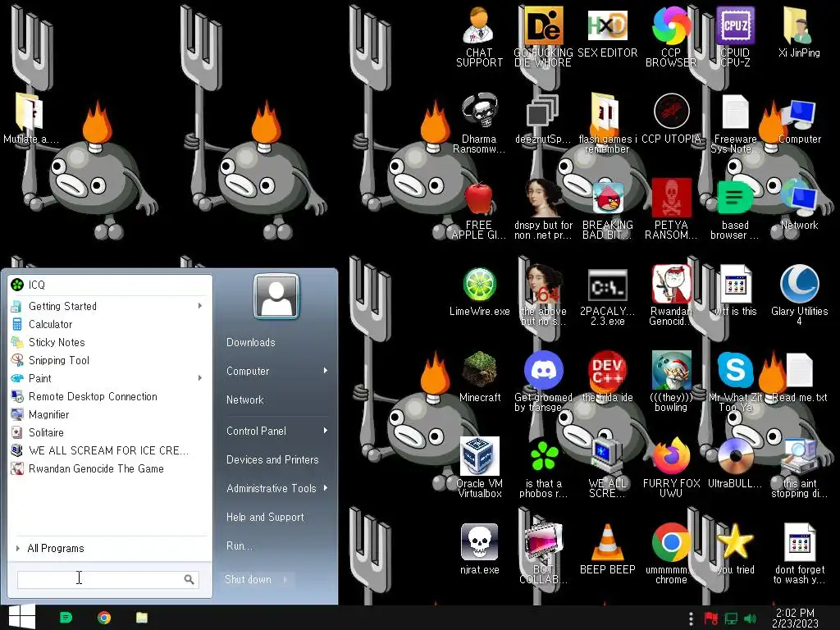Screen dimensions: 840x630
Task: Open green browser icon in taskbar
Action: (x=66, y=618)
